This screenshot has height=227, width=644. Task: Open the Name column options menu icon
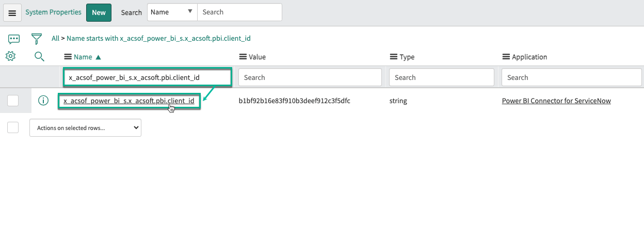point(67,57)
